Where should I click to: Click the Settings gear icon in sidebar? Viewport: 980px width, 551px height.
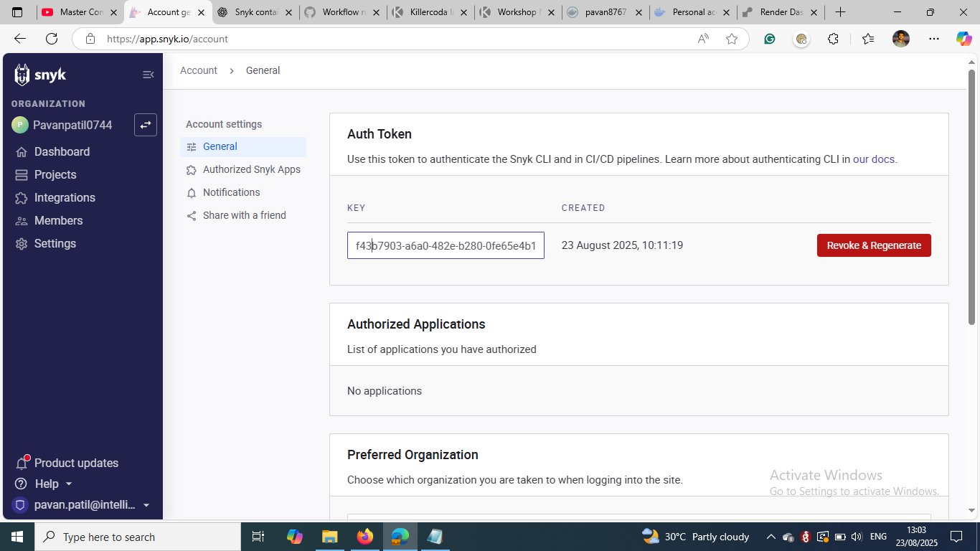[22, 244]
